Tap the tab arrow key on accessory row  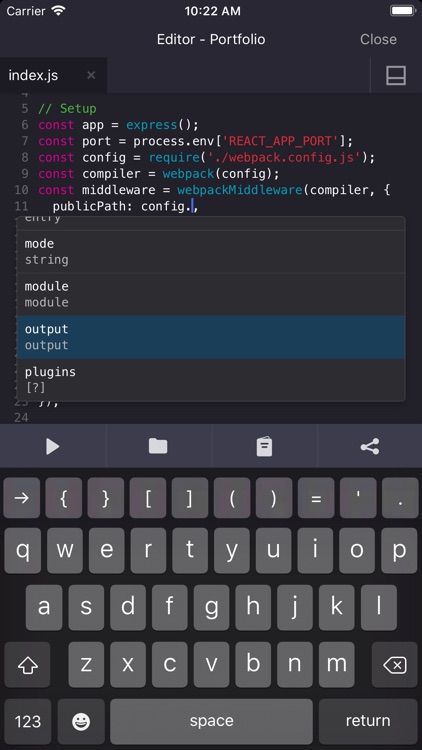(22, 498)
